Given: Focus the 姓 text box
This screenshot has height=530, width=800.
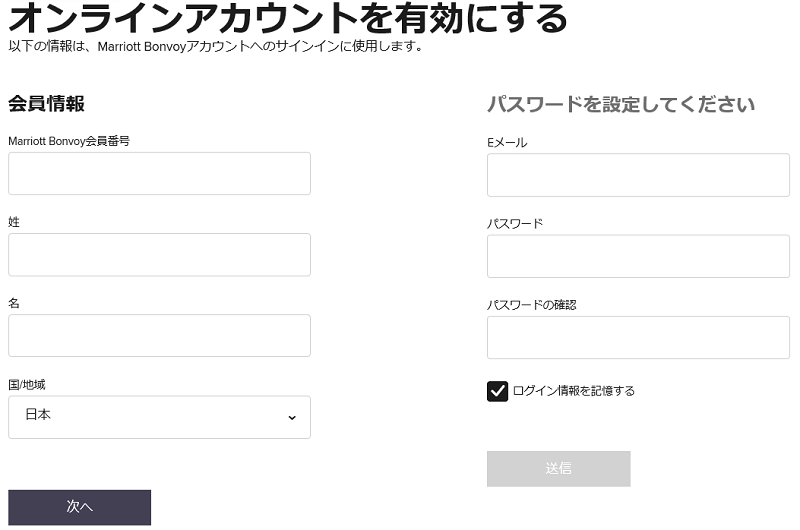Looking at the screenshot, I should click(159, 255).
